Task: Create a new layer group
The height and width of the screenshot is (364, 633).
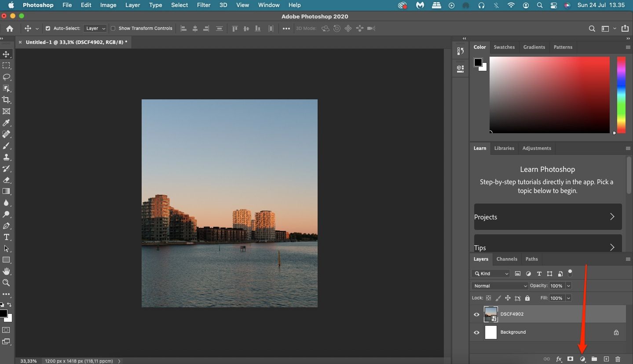Action: coord(594,359)
